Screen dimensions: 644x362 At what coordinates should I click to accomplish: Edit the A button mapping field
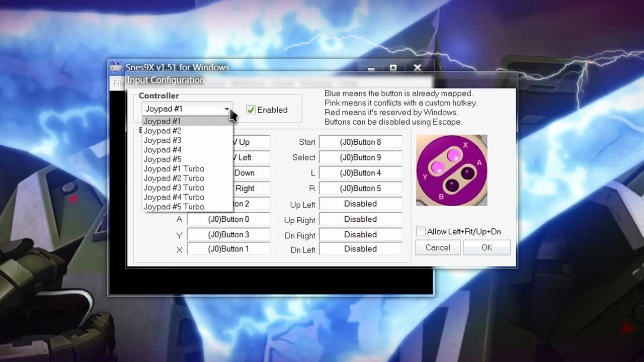228,219
